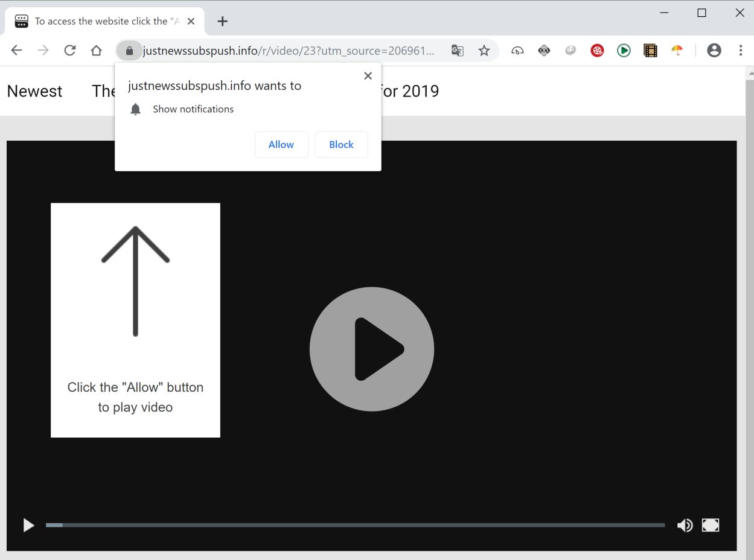Open the diamond-shaped extension icon
Viewport: 754px width, 560px height.
pos(544,51)
